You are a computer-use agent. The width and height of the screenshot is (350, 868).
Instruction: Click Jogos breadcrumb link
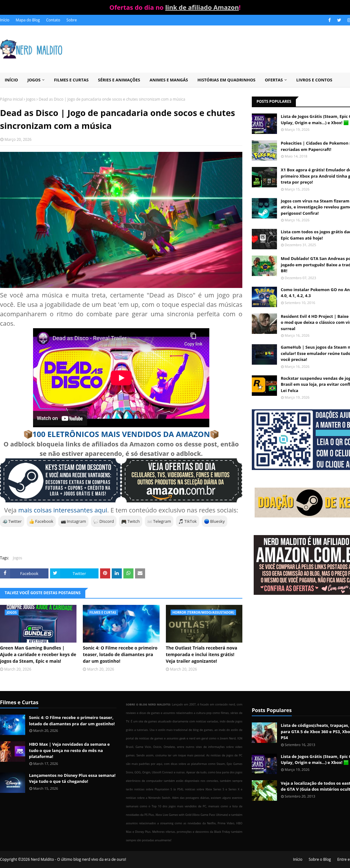pyautogui.click(x=31, y=99)
